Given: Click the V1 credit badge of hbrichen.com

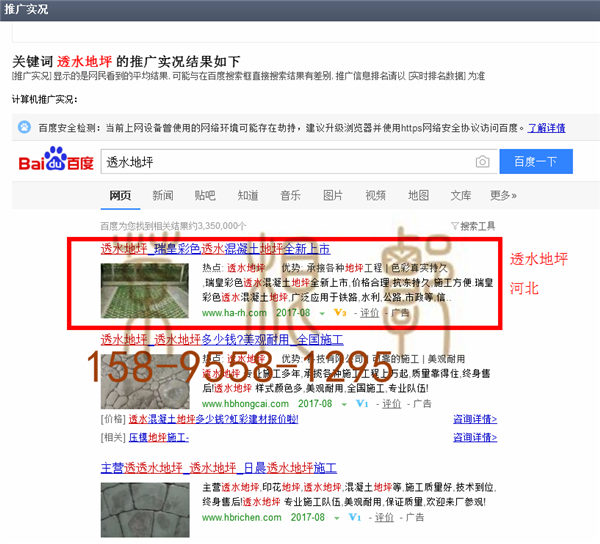Looking at the screenshot, I should [x=355, y=517].
